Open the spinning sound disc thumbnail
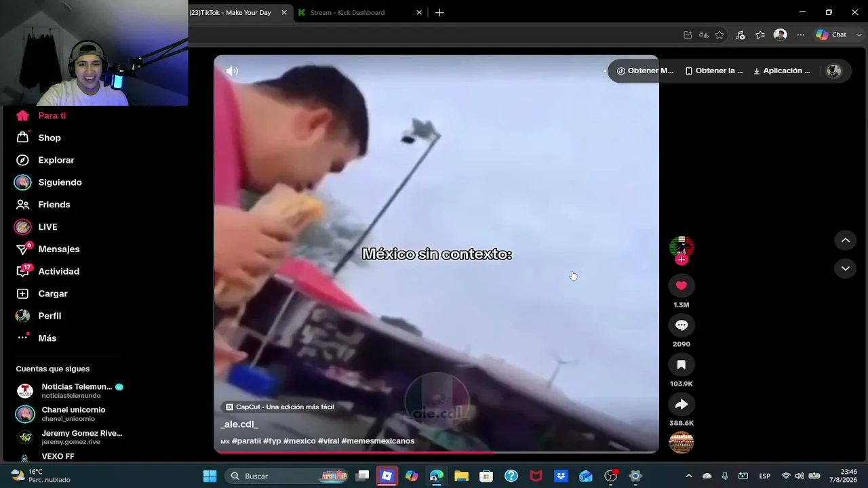868x488 pixels. click(x=682, y=443)
